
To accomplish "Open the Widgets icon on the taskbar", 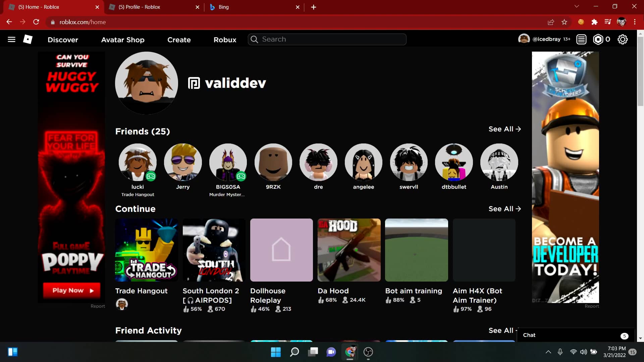I will 13,352.
